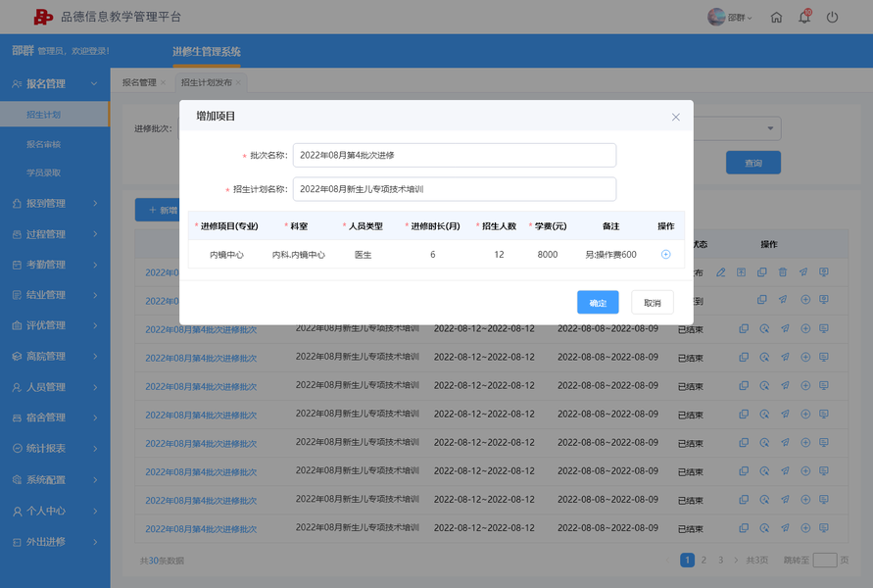Click the monitor icon in the second table row

824,300
